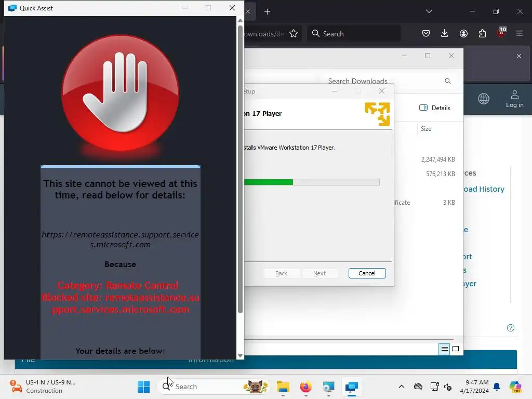This screenshot has height=399, width=532.
Task: Click the red stop hand image in Quick Assist
Action: pos(121,92)
